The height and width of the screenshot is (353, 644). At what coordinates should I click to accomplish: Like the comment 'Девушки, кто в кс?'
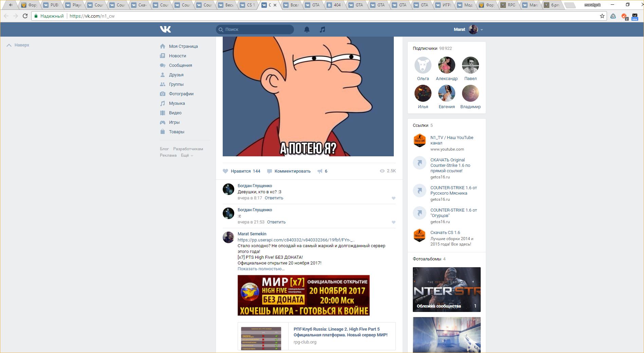coord(393,198)
